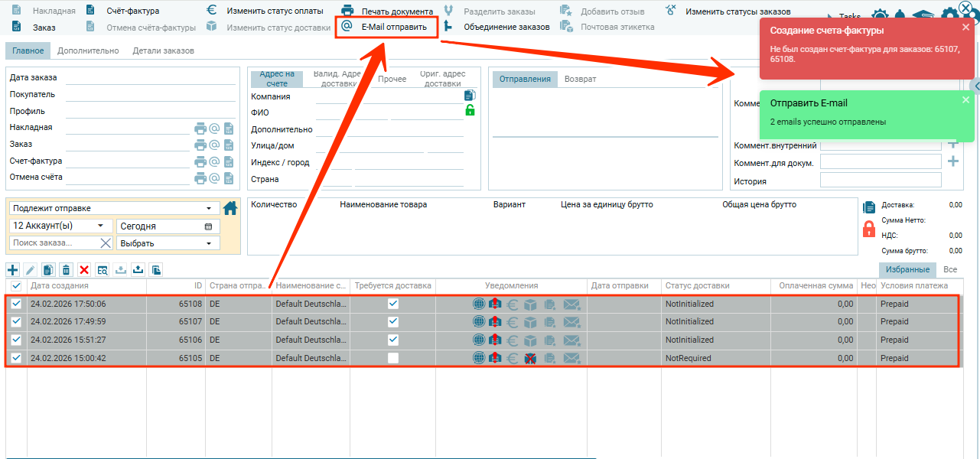Image resolution: width=980 pixels, height=459 pixels.
Task: Click the add new order plus icon
Action: (x=12, y=269)
